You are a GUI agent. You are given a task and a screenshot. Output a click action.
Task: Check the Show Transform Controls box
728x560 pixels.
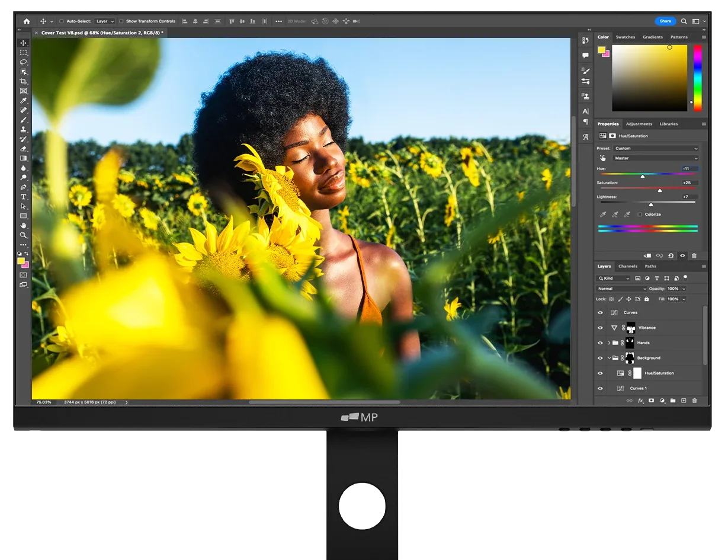(x=121, y=21)
